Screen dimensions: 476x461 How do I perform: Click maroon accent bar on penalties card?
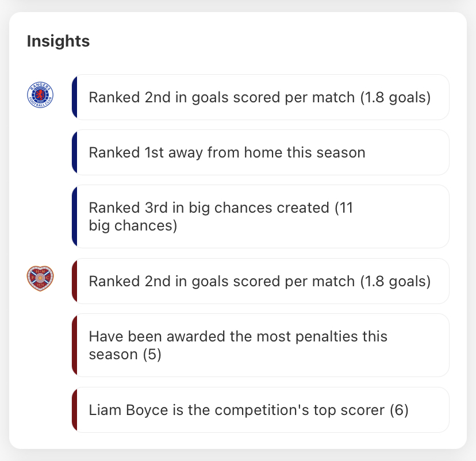(74, 345)
